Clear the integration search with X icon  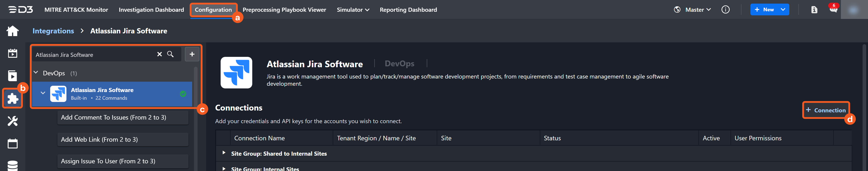[x=159, y=54]
